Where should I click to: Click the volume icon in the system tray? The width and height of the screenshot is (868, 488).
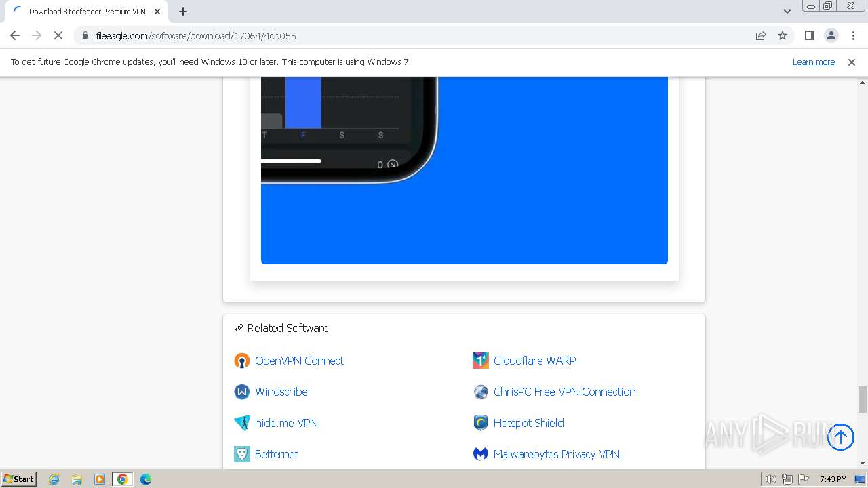pyautogui.click(x=771, y=479)
